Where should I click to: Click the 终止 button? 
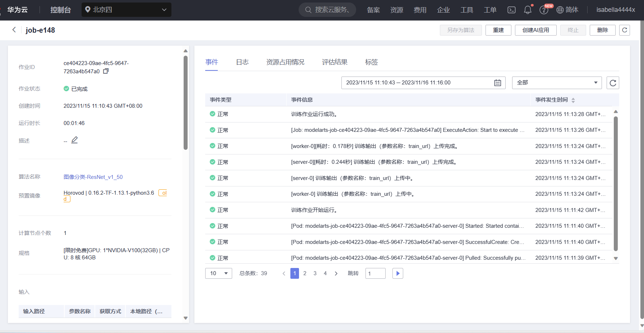pos(573,30)
